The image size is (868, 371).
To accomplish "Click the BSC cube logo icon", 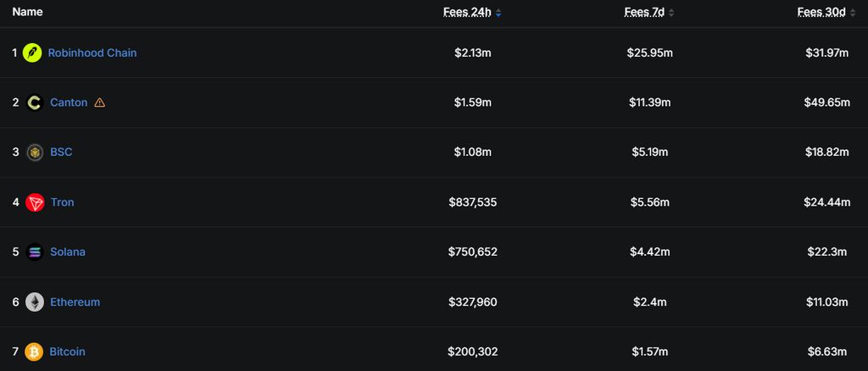I will [34, 152].
